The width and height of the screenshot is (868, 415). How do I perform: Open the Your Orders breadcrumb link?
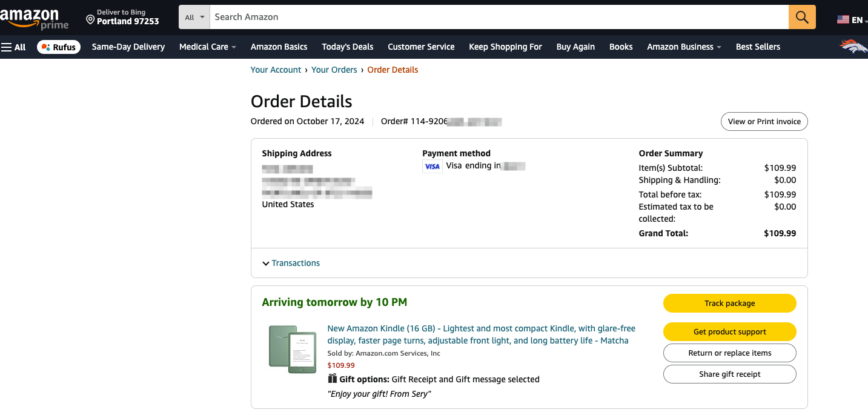[x=334, y=70]
